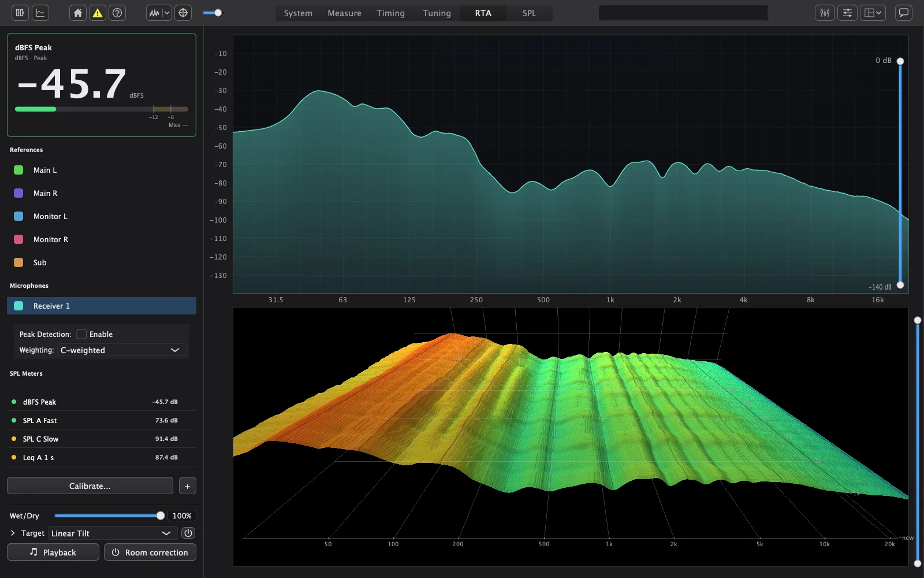Expand the Target section chevron

tap(13, 533)
